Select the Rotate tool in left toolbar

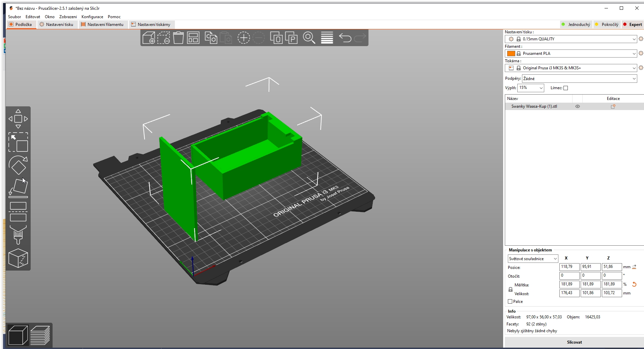coord(18,165)
